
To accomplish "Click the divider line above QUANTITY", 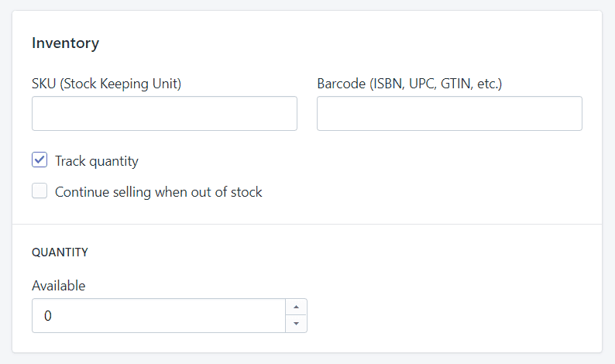I will pyautogui.click(x=307, y=225).
